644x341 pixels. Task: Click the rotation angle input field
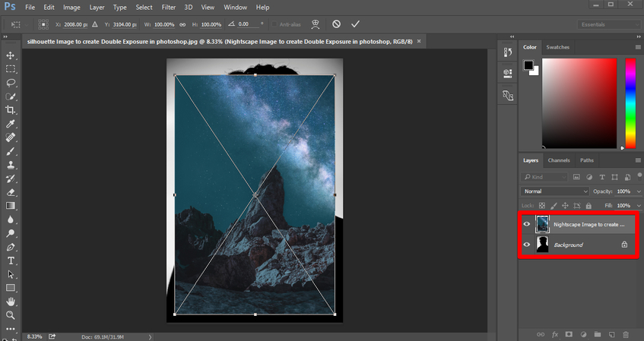point(248,24)
